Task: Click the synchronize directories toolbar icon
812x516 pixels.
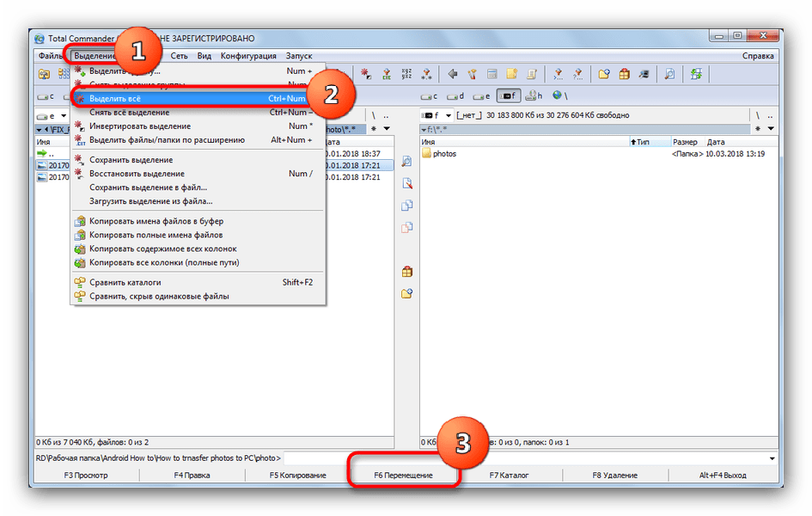Action: click(x=696, y=74)
